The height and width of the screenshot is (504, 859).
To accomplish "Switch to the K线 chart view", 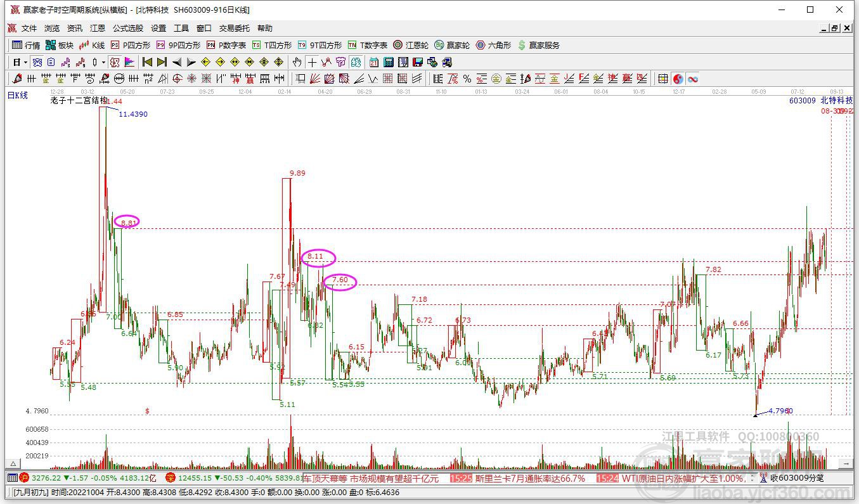I will pos(92,45).
